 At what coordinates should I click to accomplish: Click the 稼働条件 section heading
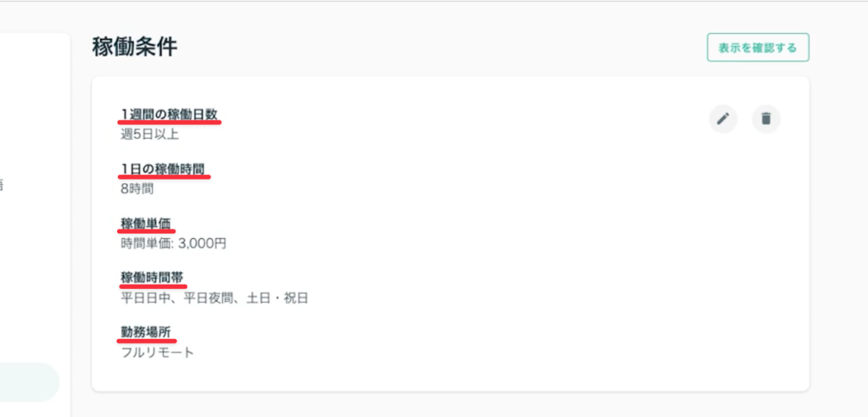[135, 47]
